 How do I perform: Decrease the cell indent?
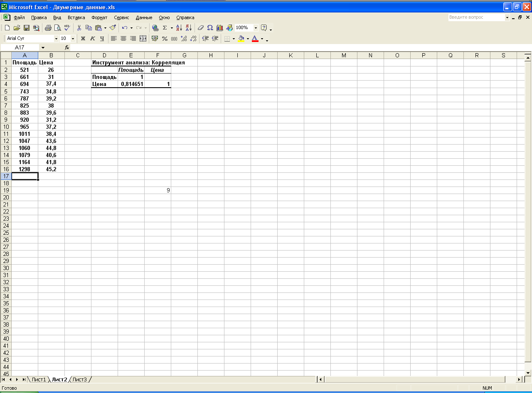click(205, 39)
